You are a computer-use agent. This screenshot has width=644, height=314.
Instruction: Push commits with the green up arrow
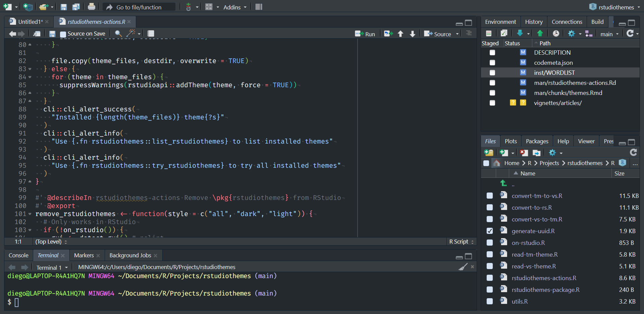pyautogui.click(x=540, y=34)
